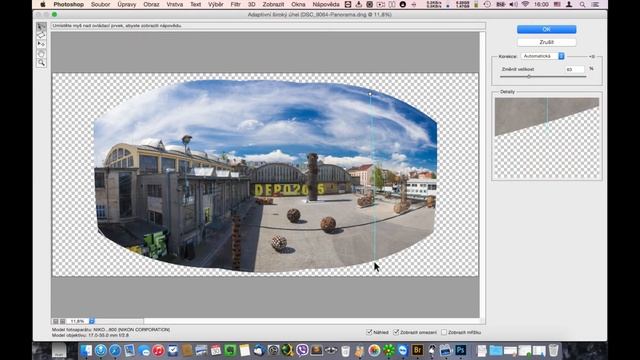The image size is (640, 360).
Task: Select the Hand tool in the dialog toolbar
Action: tap(41, 53)
